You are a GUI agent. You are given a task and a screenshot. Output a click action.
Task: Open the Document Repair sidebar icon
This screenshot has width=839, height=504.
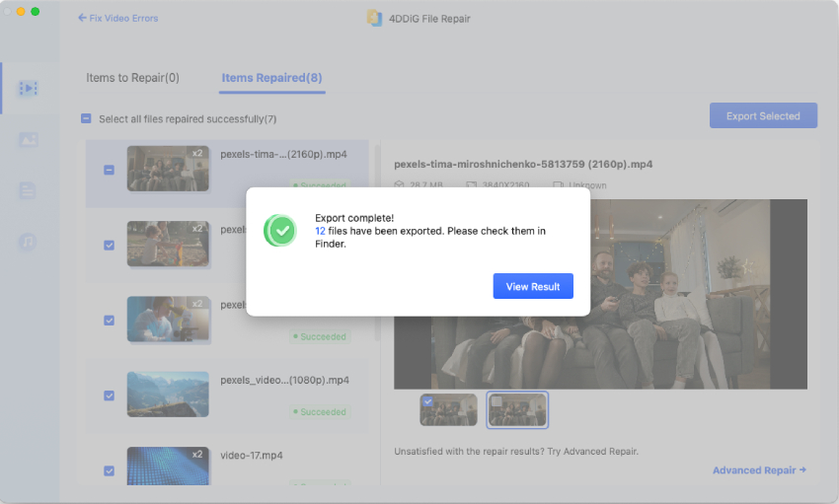[28, 190]
